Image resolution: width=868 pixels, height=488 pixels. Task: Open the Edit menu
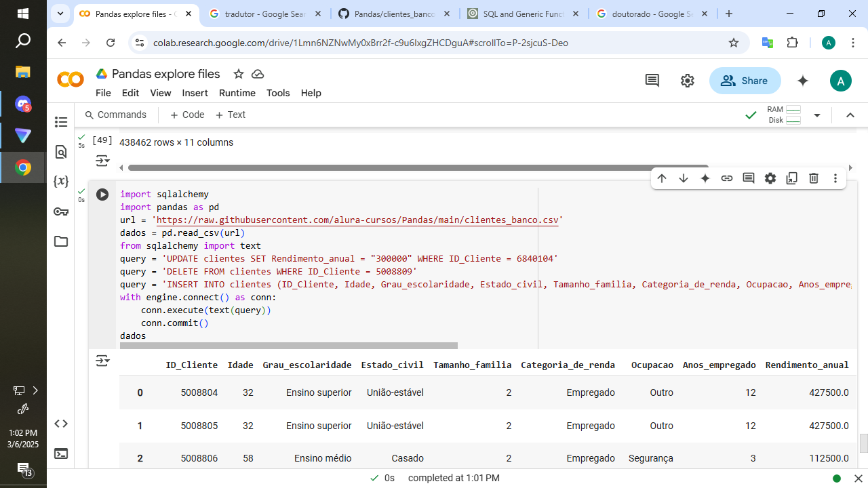(130, 93)
